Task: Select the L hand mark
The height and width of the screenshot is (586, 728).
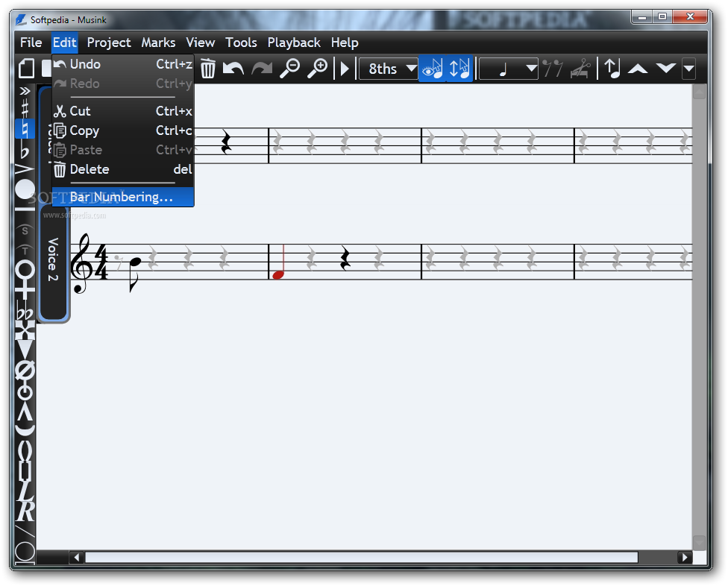Action: click(x=25, y=492)
